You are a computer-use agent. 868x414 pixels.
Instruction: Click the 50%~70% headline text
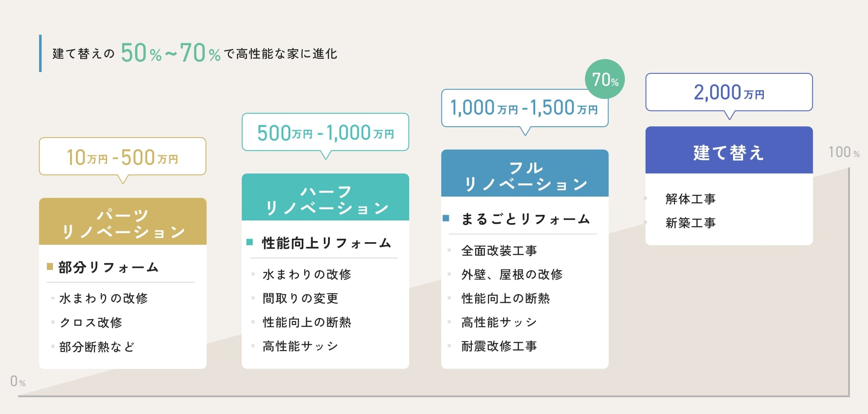click(x=171, y=53)
